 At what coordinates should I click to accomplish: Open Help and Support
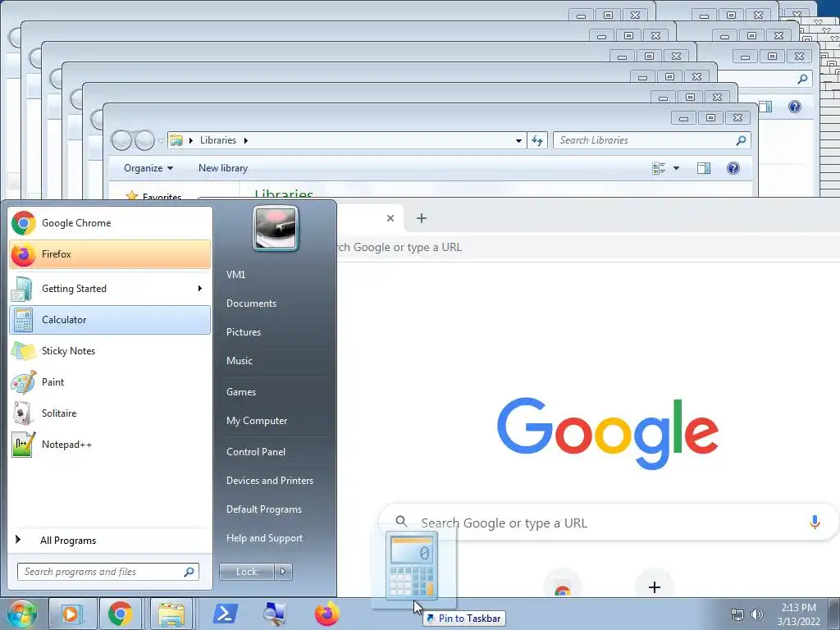pyautogui.click(x=264, y=538)
